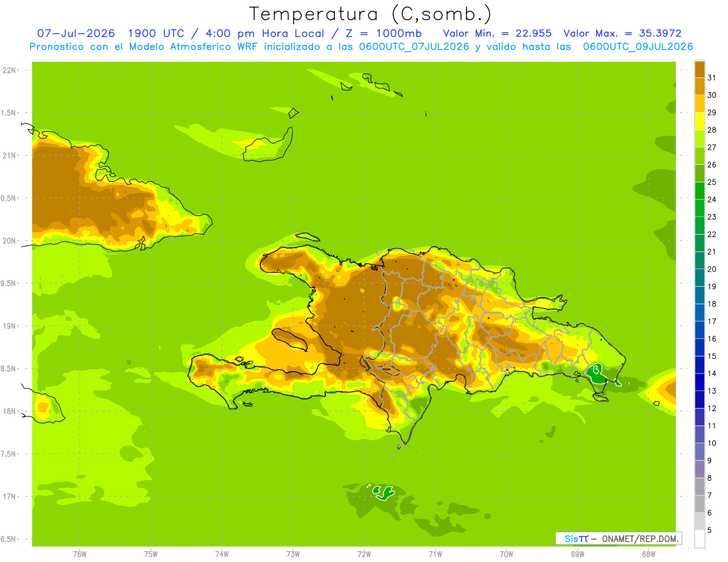Click the '72W' longitude label
Image resolution: width=728 pixels, height=562 pixels.
pos(365,554)
